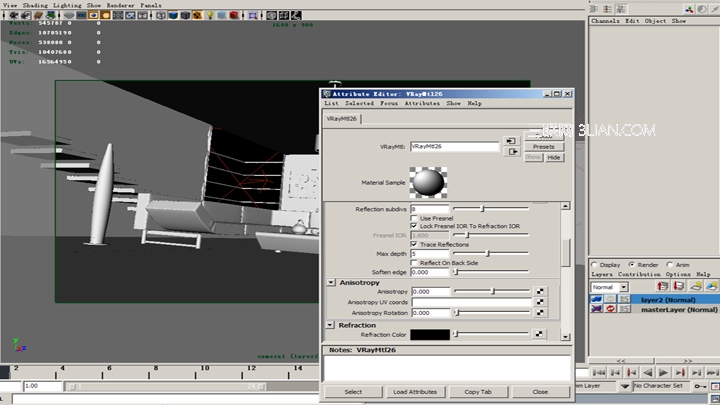Click the move layer up red arrow icon
The width and height of the screenshot is (720, 405).
(662, 287)
